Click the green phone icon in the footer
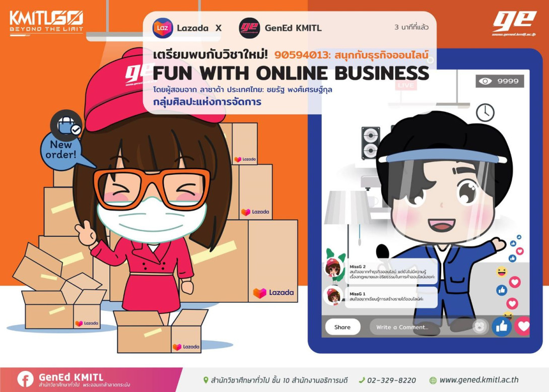 (362, 380)
